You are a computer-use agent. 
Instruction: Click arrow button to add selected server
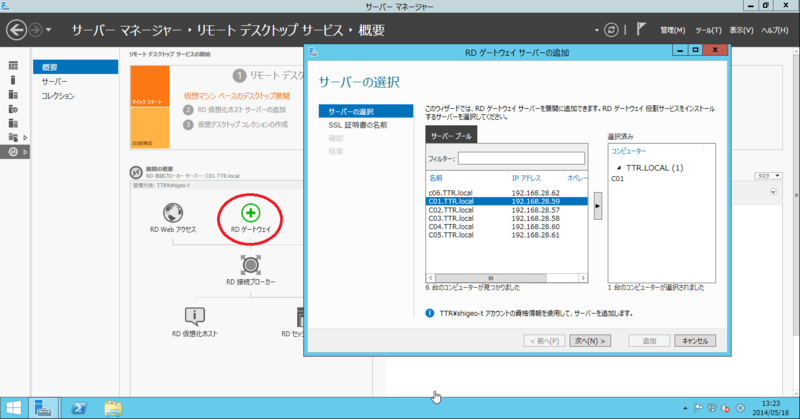coord(597,206)
